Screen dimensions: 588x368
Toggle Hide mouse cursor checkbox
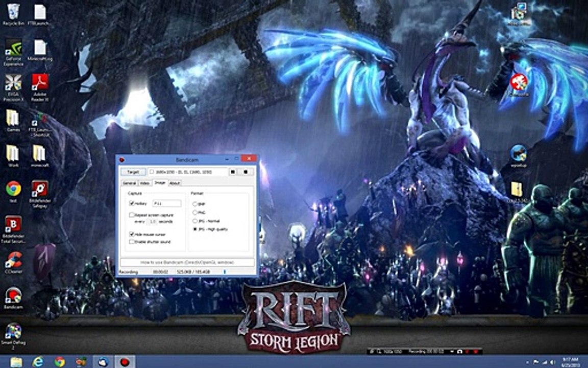[x=132, y=234]
